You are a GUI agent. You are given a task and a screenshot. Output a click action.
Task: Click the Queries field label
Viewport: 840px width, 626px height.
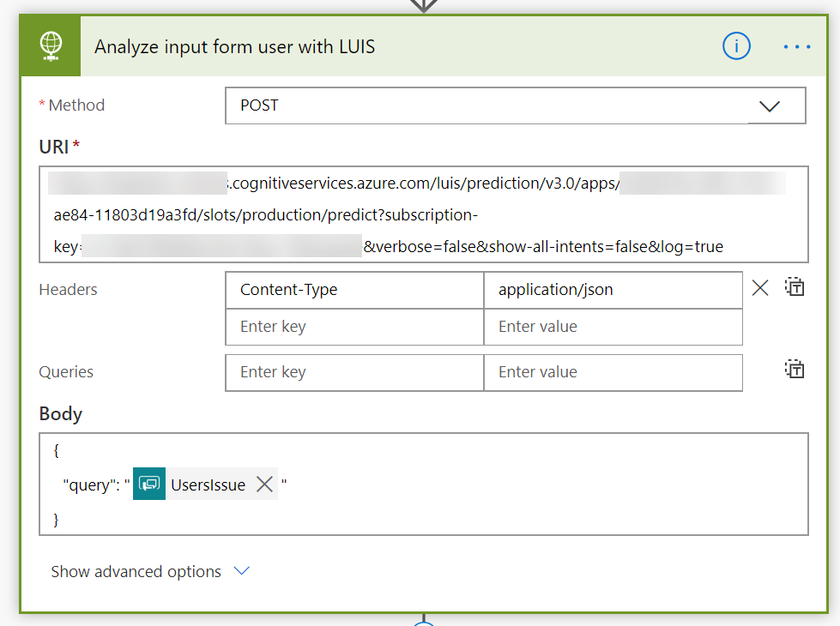pos(66,372)
